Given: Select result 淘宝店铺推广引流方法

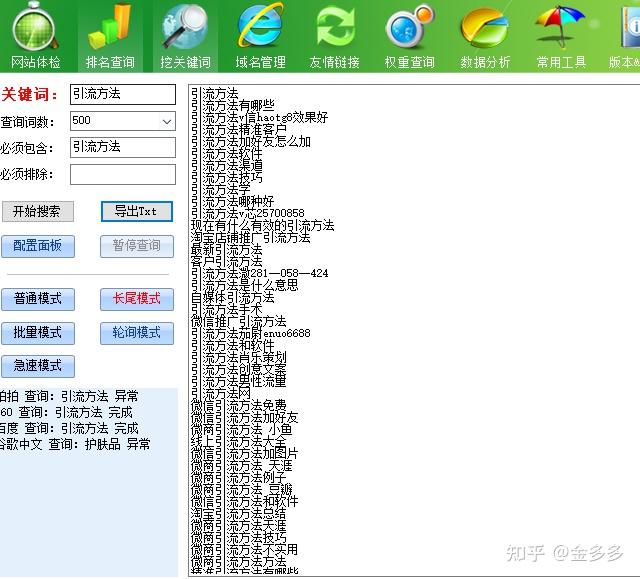Looking at the screenshot, I should pyautogui.click(x=251, y=237).
